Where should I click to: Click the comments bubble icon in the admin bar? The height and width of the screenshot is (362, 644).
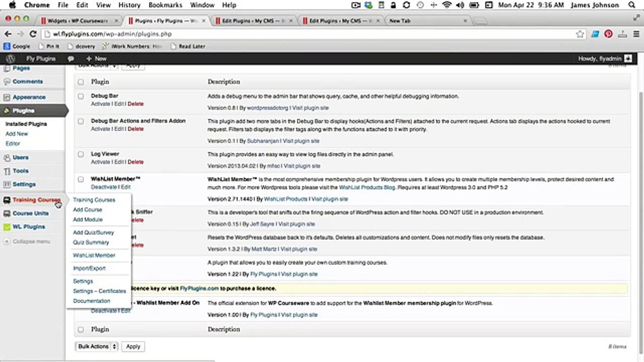coord(70,59)
